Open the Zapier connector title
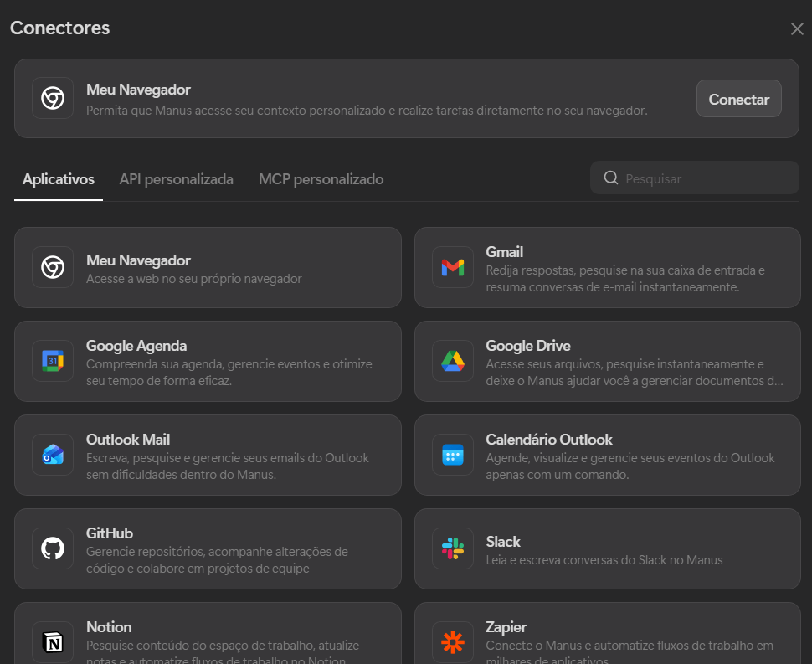This screenshot has height=664, width=812. point(506,627)
